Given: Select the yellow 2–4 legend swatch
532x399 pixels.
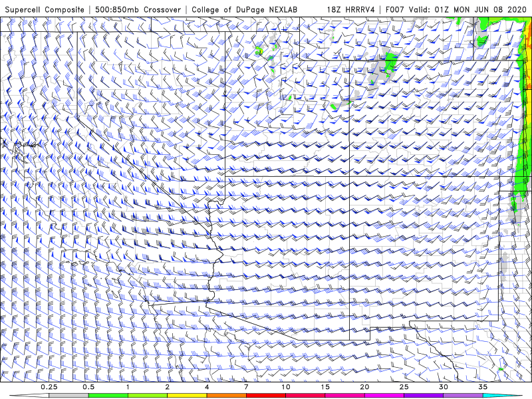Looking at the screenshot, I should 187,396.
